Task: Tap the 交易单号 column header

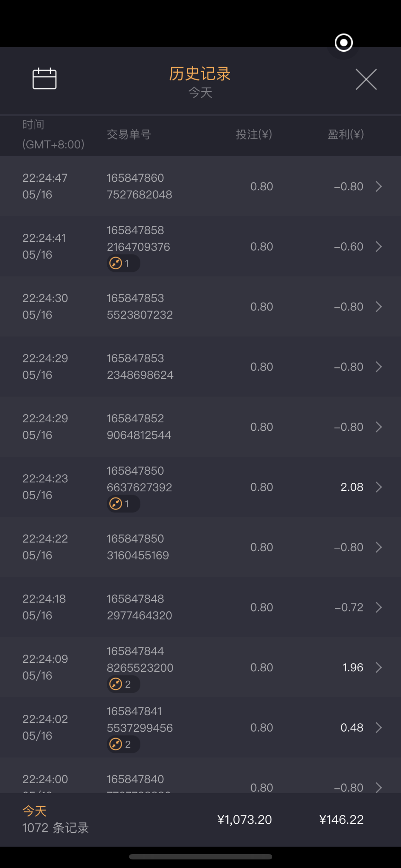Action: click(x=129, y=135)
